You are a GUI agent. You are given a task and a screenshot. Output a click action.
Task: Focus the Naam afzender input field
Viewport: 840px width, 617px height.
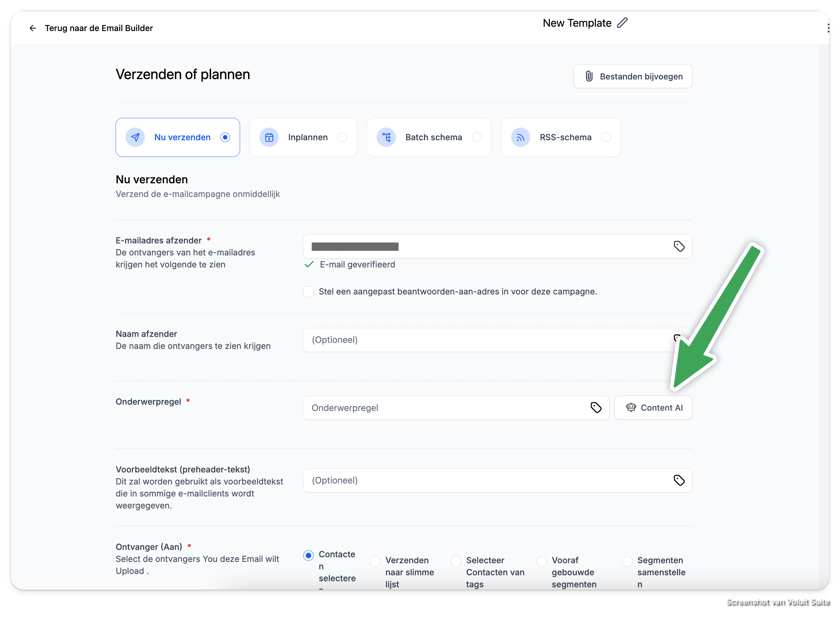click(485, 340)
